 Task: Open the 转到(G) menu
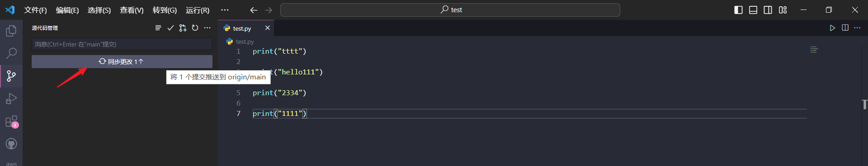point(165,10)
